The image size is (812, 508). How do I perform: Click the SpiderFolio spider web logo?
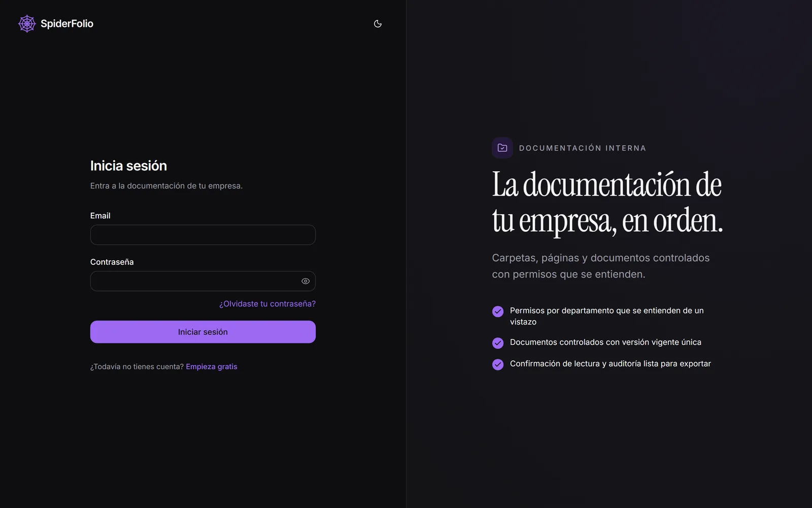(x=27, y=23)
